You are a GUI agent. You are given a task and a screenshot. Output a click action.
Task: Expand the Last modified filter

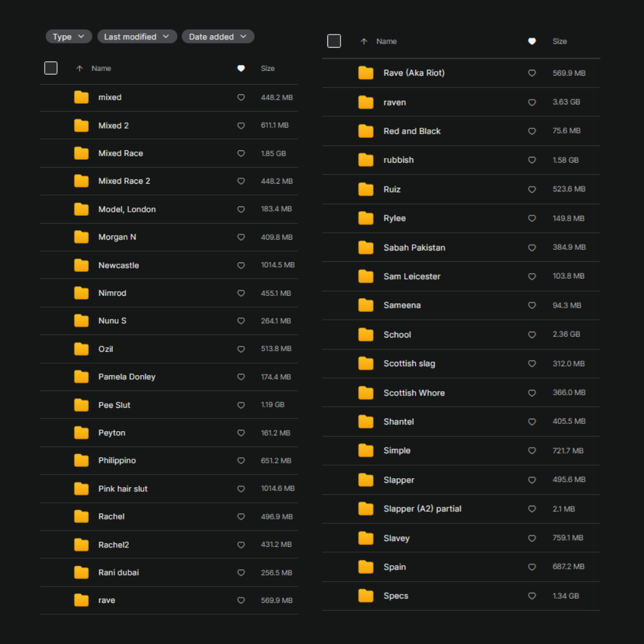tap(137, 36)
